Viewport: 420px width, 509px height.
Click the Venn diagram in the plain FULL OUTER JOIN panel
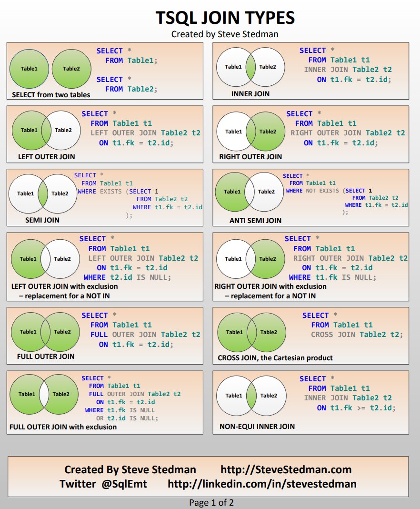click(x=45, y=332)
